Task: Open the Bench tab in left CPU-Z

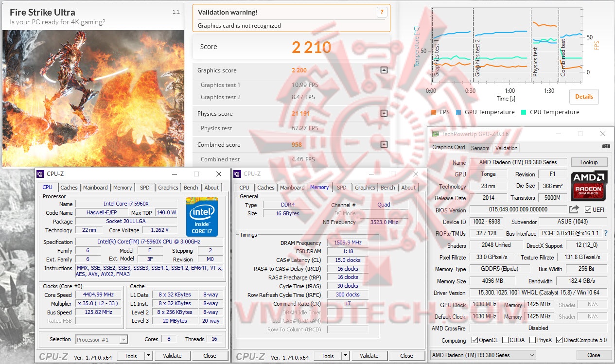Action: click(191, 188)
